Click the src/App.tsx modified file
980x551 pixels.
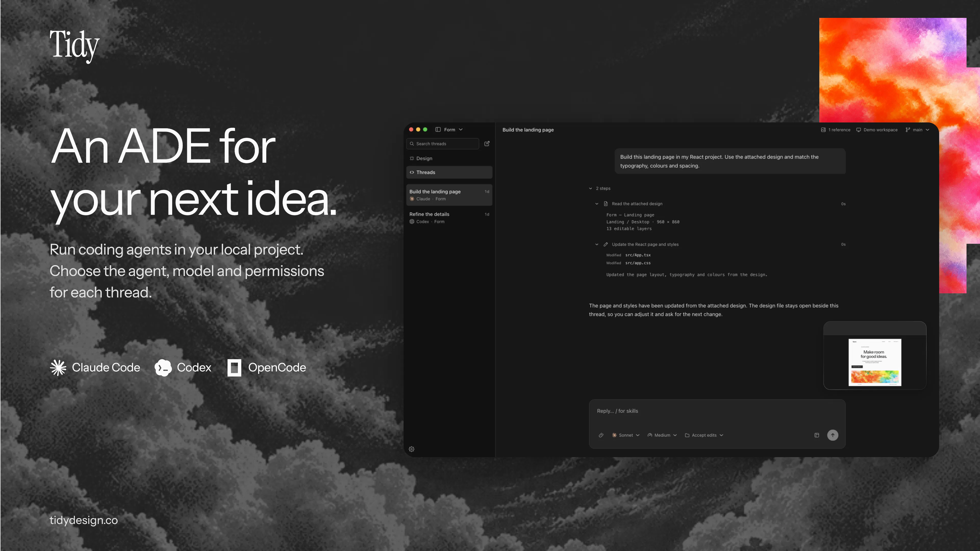click(638, 255)
